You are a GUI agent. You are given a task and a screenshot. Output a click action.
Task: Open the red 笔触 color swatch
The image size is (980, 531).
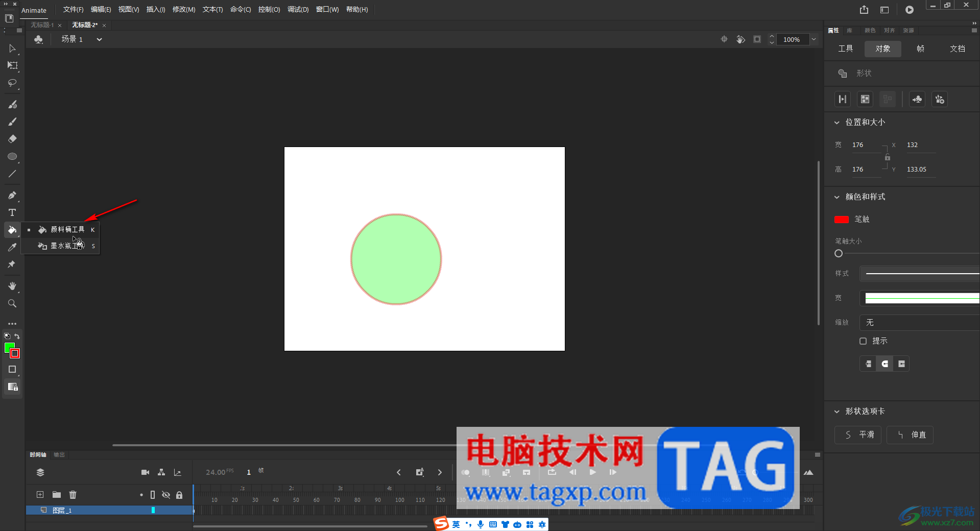pyautogui.click(x=842, y=220)
